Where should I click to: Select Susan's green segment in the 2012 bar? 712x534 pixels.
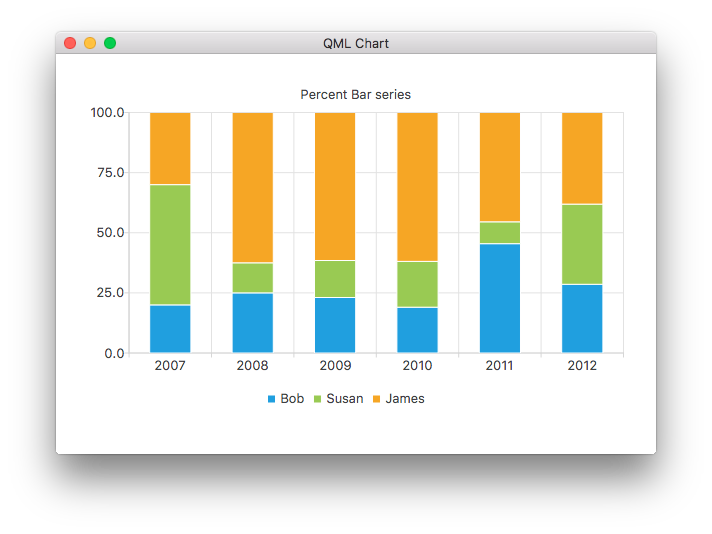(x=582, y=244)
